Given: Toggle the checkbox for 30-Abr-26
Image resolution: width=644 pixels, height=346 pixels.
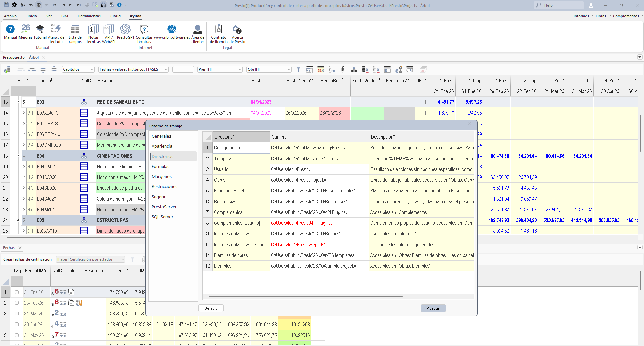Looking at the screenshot, I should click(17, 325).
